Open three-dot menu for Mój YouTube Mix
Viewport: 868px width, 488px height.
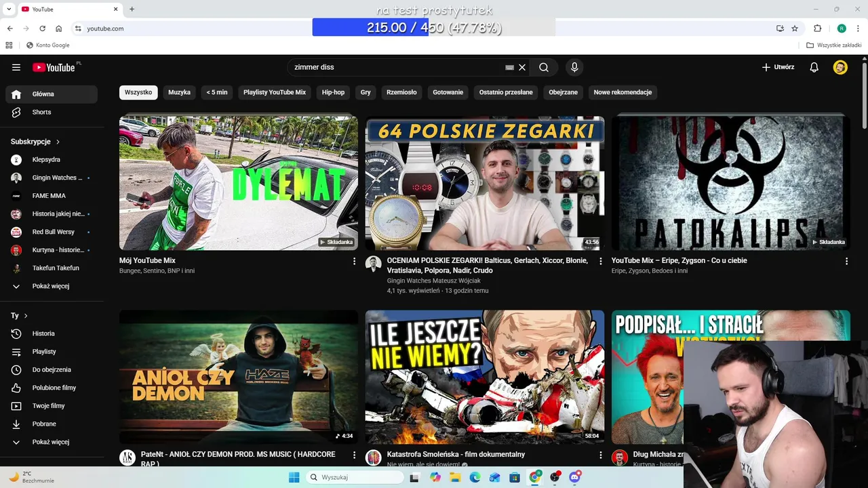(x=354, y=261)
